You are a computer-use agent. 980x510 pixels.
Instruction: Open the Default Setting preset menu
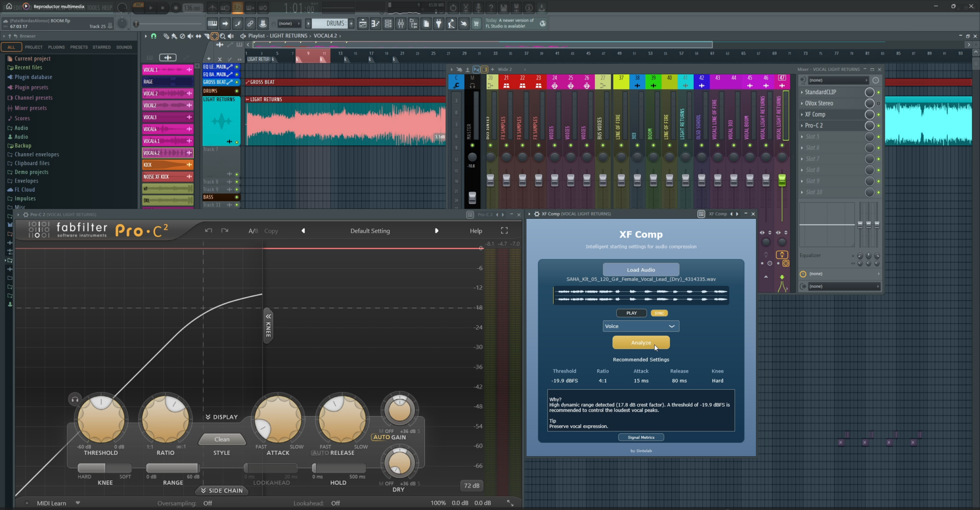tap(370, 231)
